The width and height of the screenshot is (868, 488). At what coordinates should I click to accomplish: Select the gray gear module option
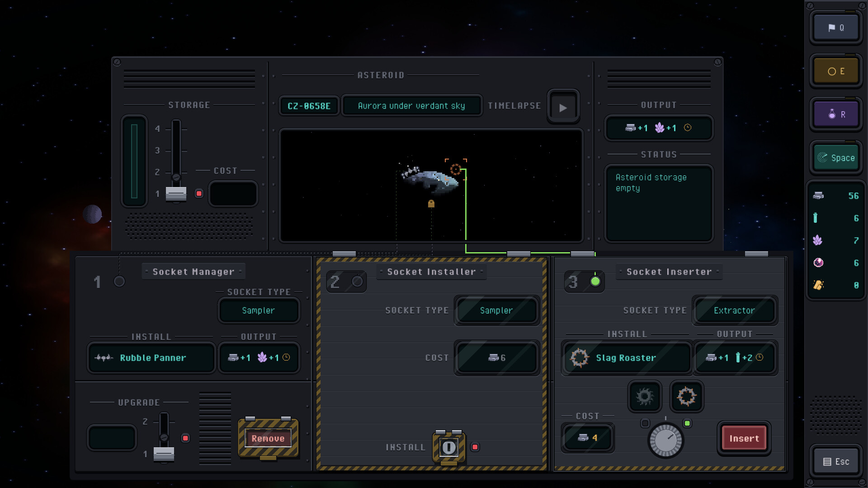[645, 396]
